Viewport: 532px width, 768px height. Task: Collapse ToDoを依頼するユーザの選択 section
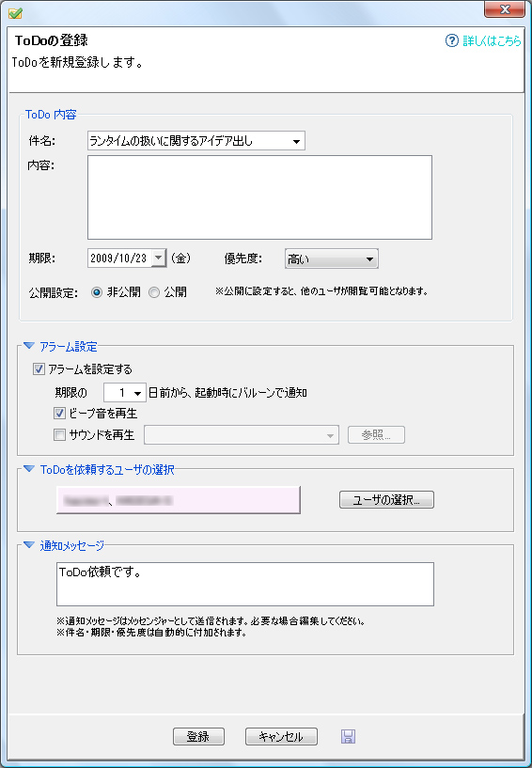click(x=29, y=469)
